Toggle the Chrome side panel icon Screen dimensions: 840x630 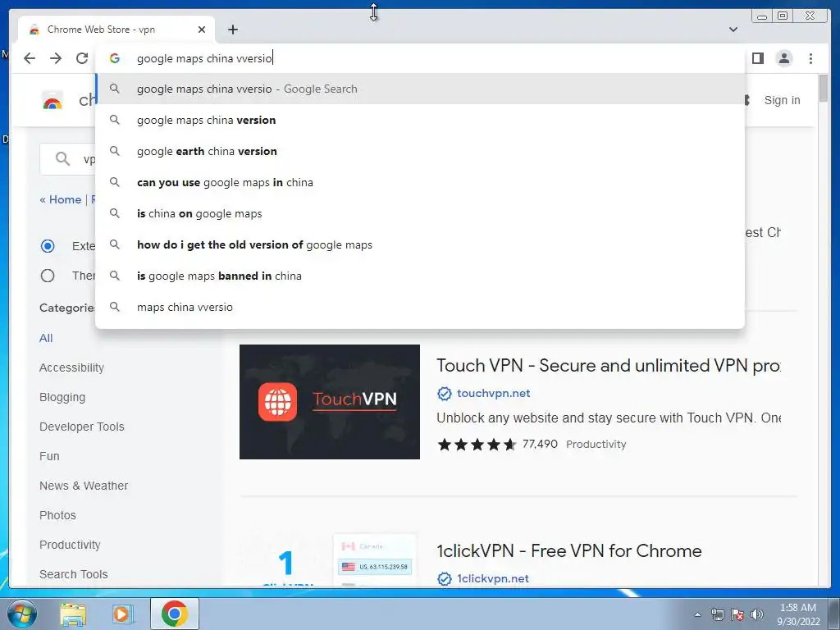pos(757,58)
